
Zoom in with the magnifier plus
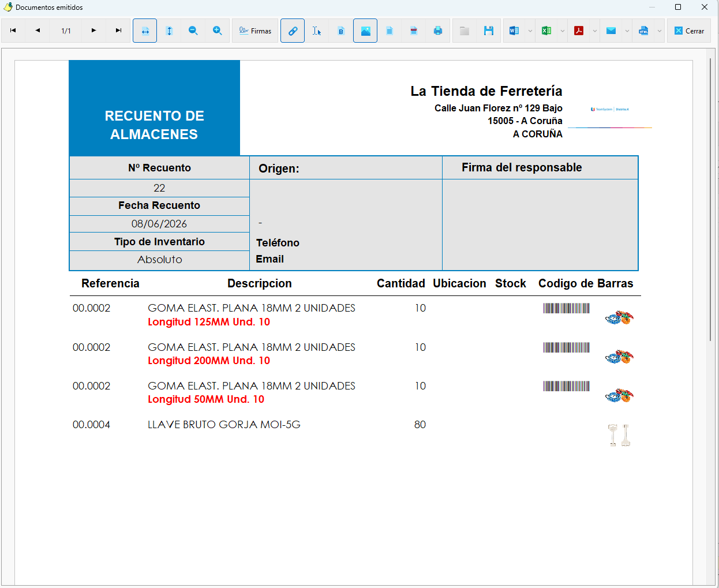pos(218,31)
